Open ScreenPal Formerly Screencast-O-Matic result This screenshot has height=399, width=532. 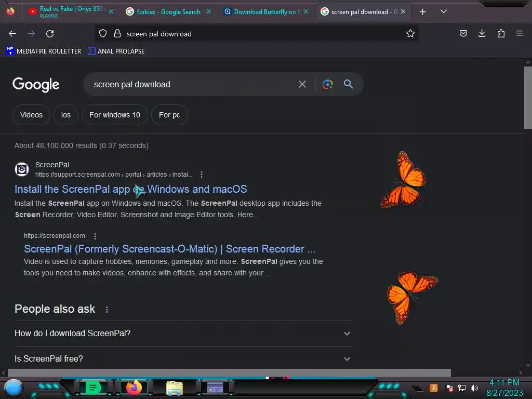[x=170, y=249]
